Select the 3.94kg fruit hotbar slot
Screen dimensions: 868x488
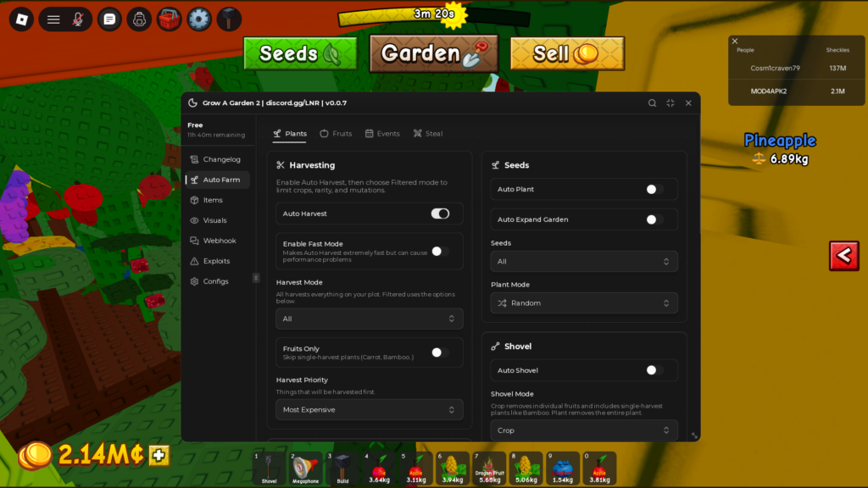pyautogui.click(x=453, y=468)
